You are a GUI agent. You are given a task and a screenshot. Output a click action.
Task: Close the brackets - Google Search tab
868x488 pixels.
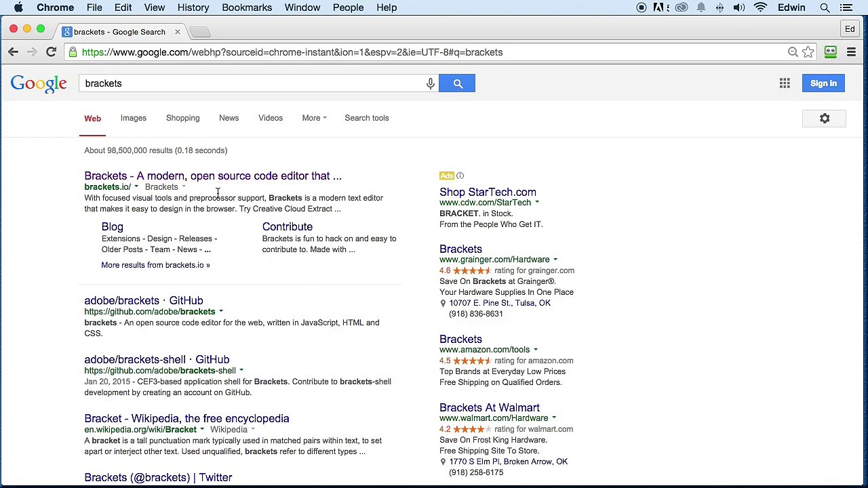pos(178,32)
